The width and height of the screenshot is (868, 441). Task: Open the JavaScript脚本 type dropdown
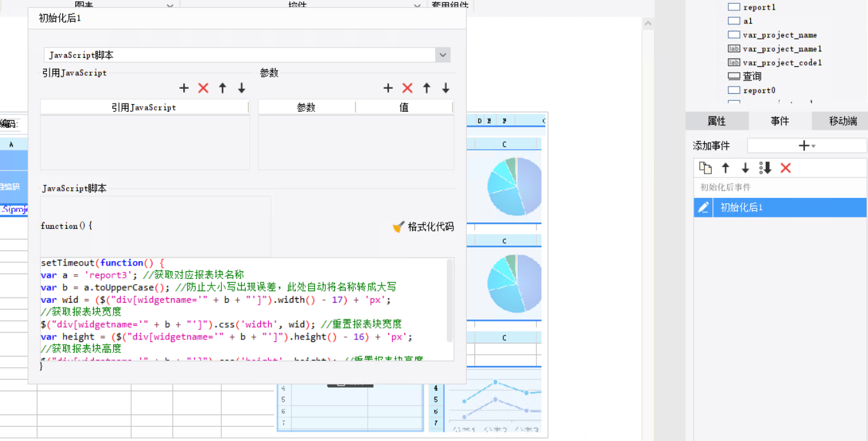tap(442, 55)
